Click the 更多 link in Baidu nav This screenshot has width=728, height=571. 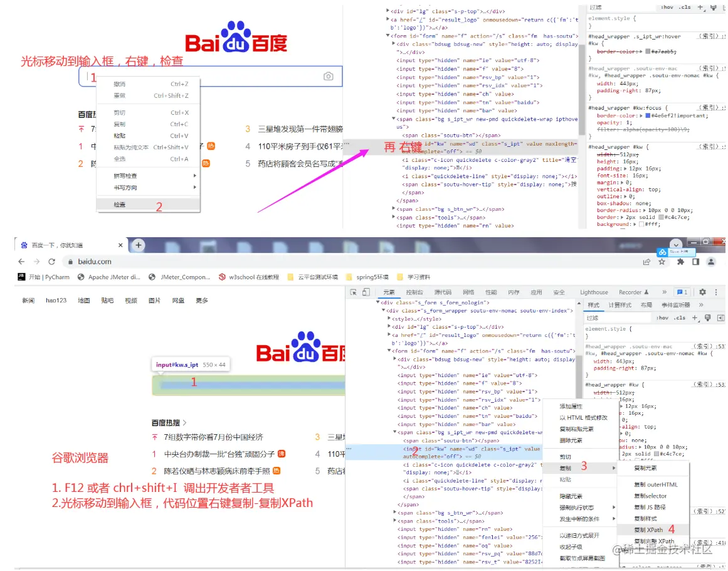[x=201, y=301]
